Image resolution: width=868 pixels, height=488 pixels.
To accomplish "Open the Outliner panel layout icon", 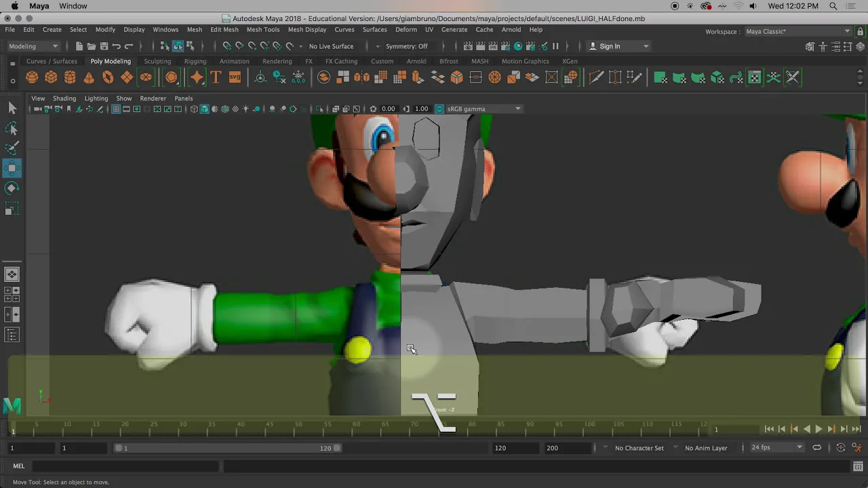I will pyautogui.click(x=12, y=335).
